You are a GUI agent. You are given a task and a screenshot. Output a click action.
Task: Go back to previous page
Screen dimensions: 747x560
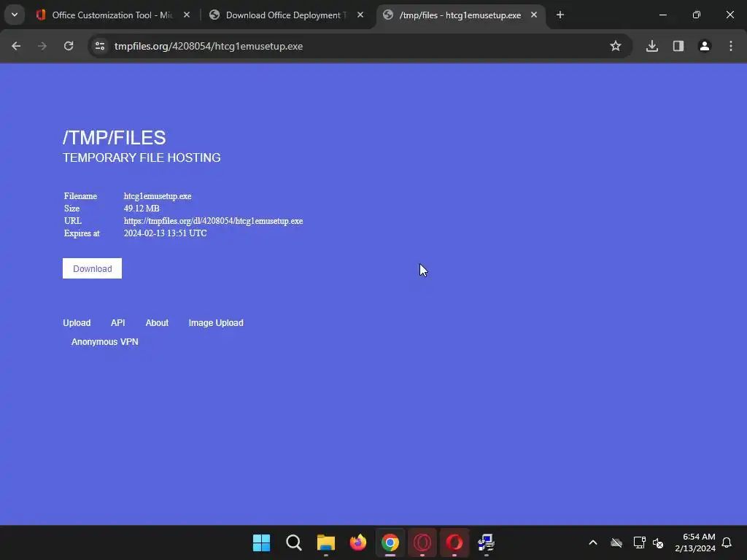click(x=16, y=46)
